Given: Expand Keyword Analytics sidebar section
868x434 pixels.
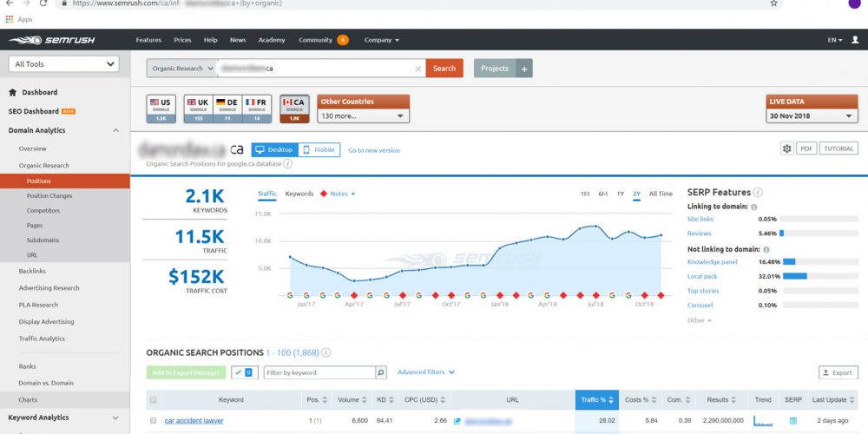Looking at the screenshot, I should 115,418.
